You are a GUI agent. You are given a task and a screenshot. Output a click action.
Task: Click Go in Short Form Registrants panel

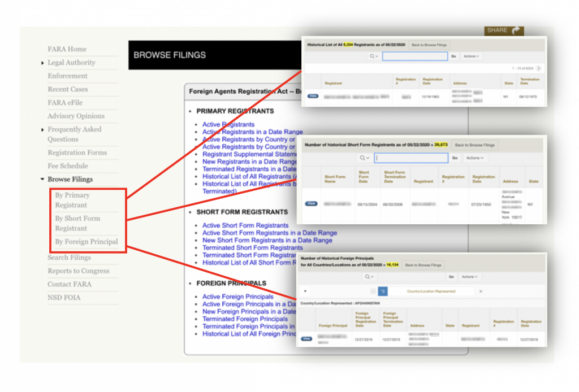455,158
